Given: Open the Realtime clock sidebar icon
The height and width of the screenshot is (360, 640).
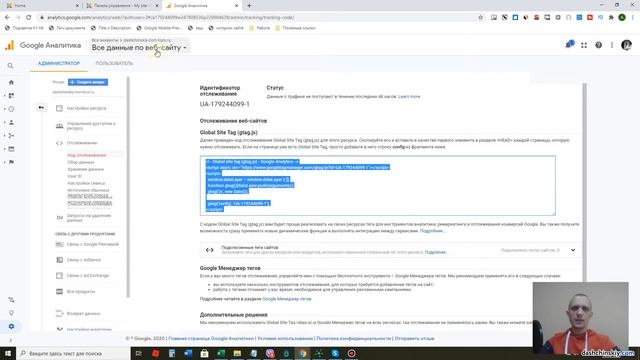Looking at the screenshot, I should tap(11, 109).
